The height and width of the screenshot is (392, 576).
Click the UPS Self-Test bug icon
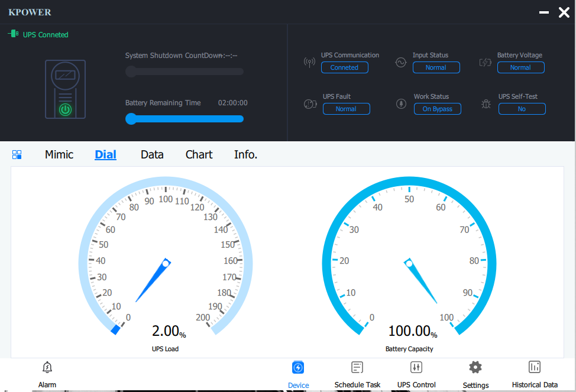[x=486, y=104]
